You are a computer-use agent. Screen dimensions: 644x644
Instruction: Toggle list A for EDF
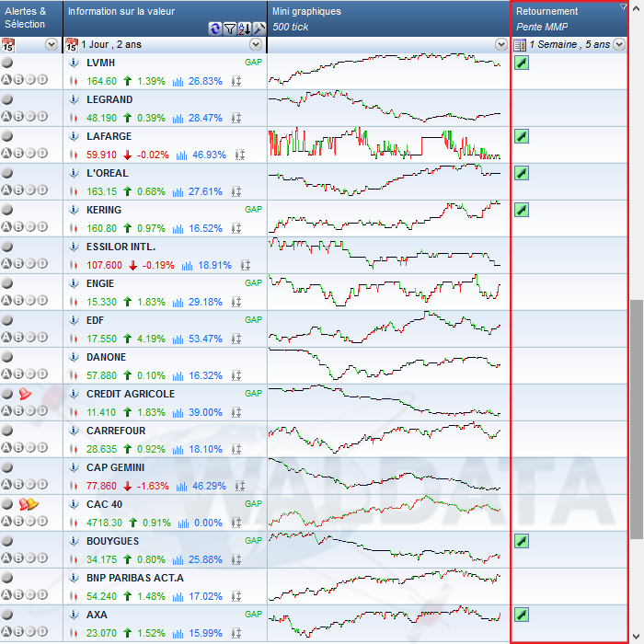coord(6,337)
